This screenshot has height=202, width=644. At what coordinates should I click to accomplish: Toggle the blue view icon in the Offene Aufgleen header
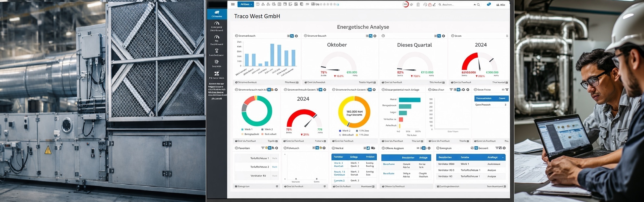click(x=424, y=148)
